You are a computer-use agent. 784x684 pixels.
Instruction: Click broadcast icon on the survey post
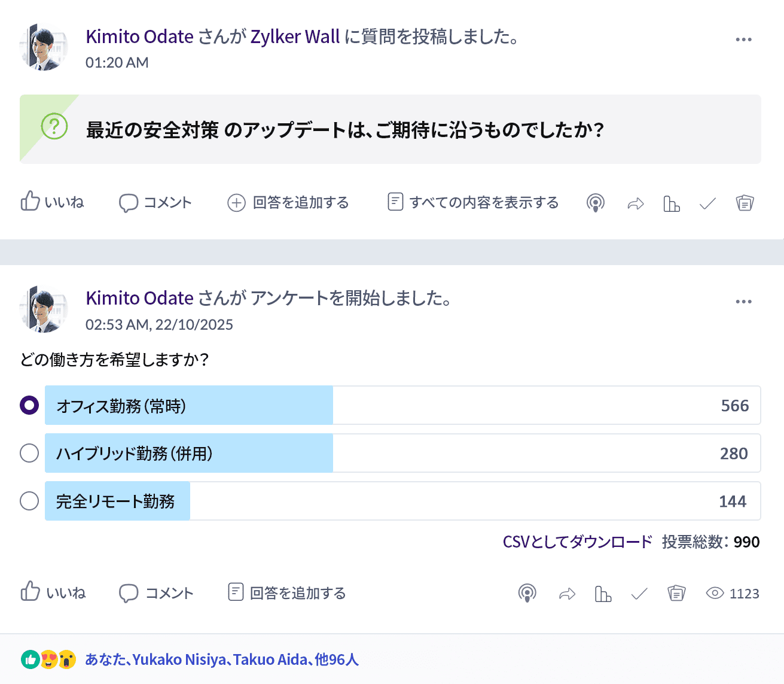click(527, 594)
